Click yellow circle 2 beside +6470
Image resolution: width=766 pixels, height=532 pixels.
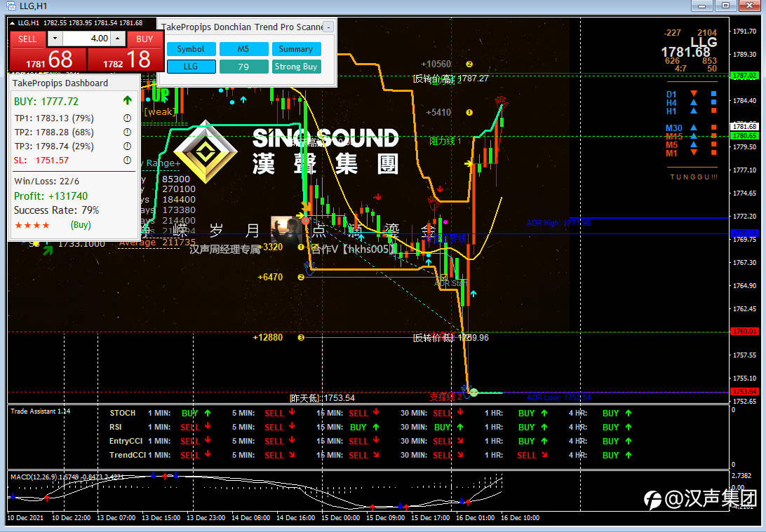pyautogui.click(x=301, y=278)
